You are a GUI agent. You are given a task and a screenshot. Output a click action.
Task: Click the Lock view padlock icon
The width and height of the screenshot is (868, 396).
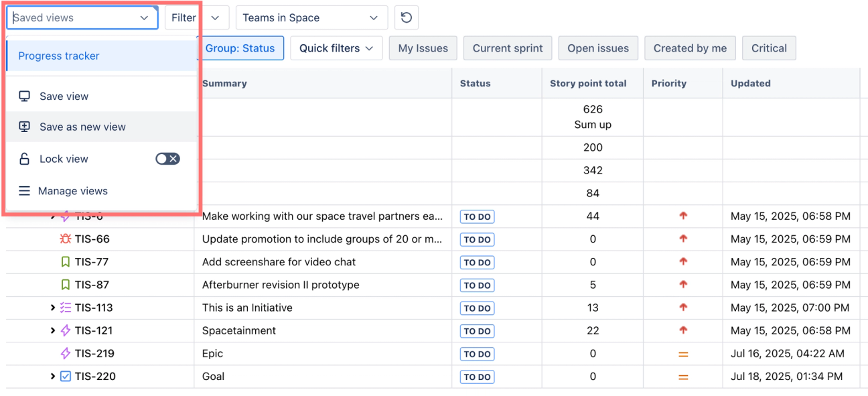(x=25, y=159)
